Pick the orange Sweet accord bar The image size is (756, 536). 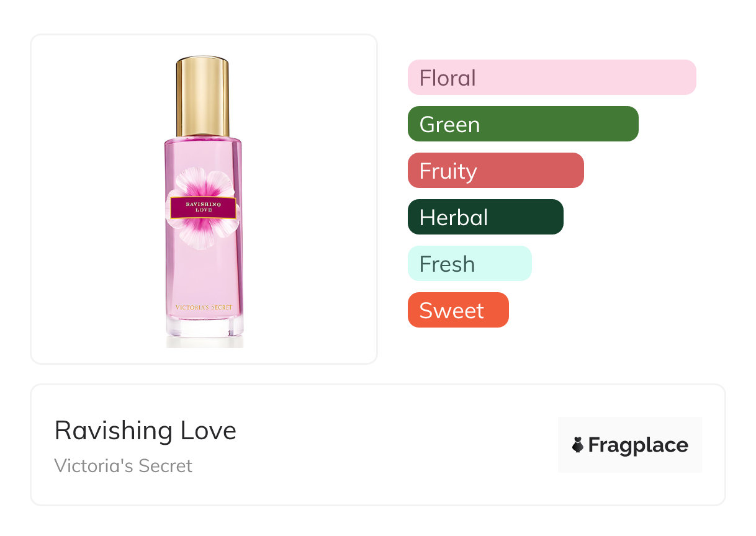(x=457, y=310)
